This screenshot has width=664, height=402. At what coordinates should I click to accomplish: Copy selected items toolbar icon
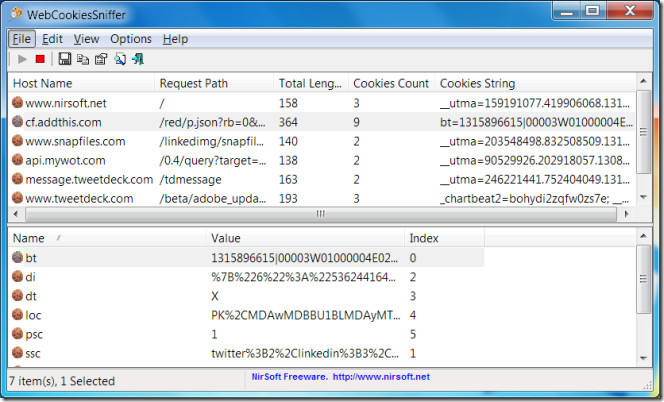point(83,59)
